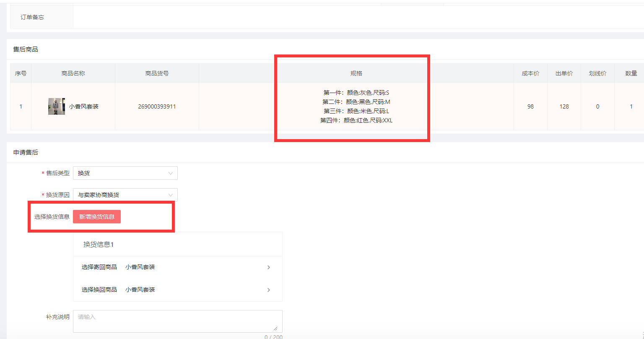Click the chevron arrow beside 选择换回商品
The width and height of the screenshot is (644, 339).
coord(269,290)
